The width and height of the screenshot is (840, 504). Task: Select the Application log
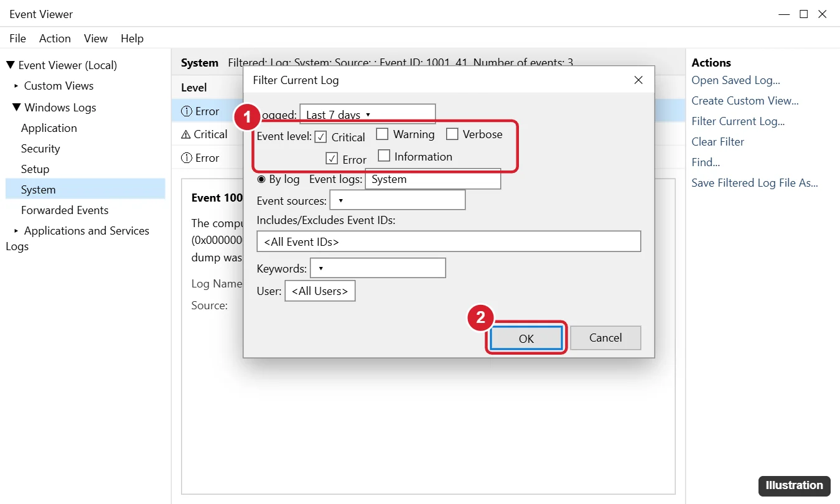tap(49, 128)
